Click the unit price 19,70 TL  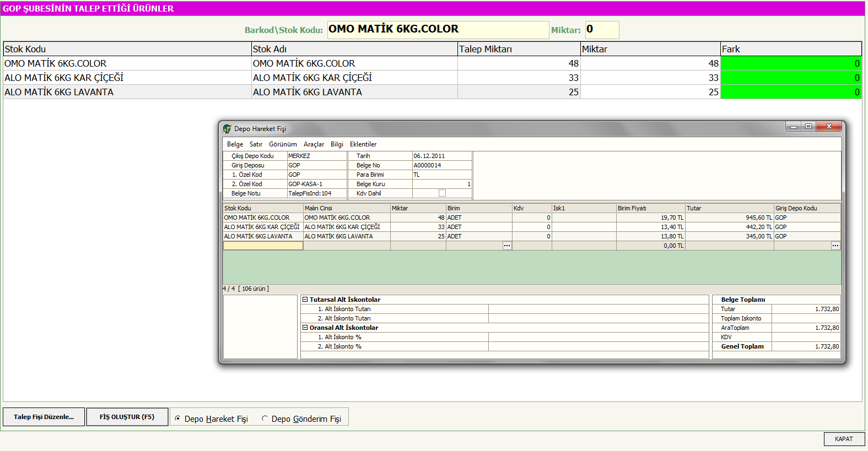[x=650, y=218]
